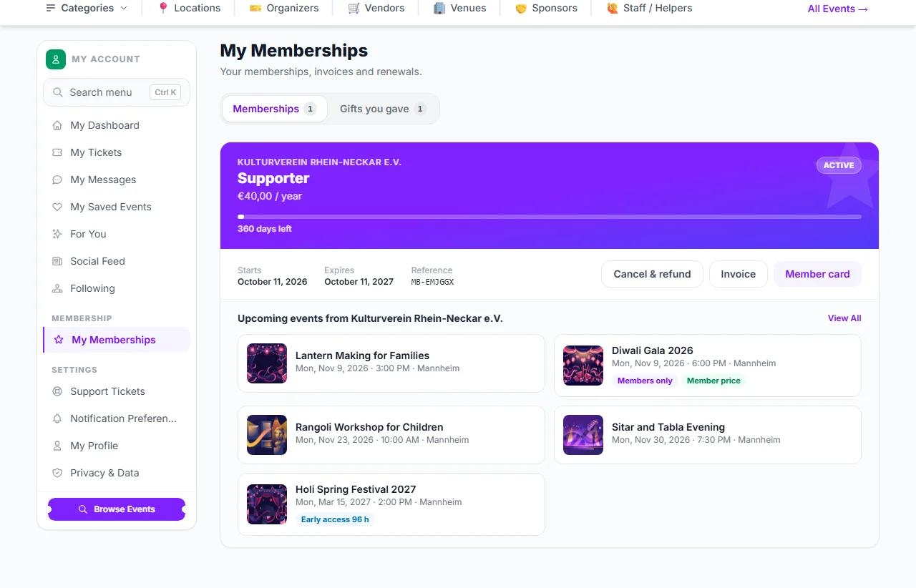916x588 pixels.
Task: Switch to the Gifts you gave tab
Action: [x=383, y=109]
